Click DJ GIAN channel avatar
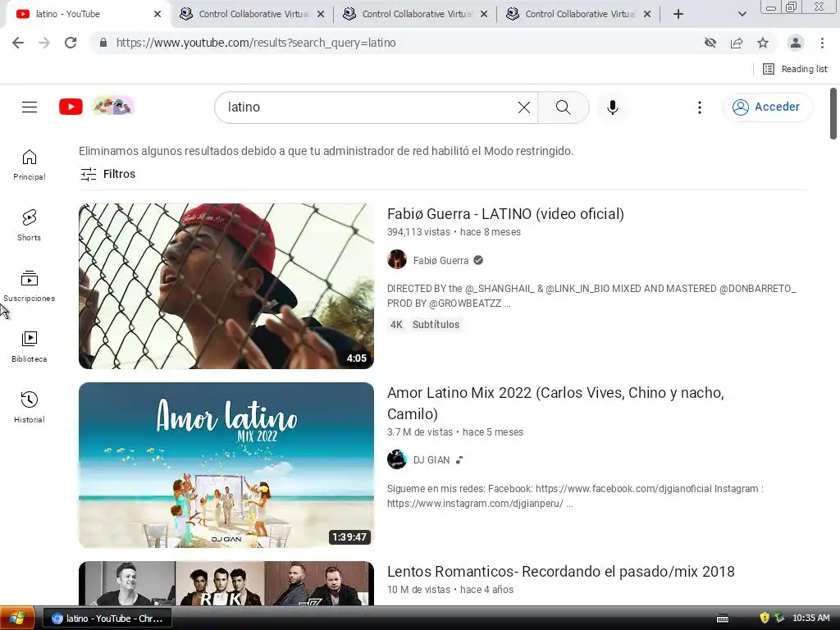Screen dimensions: 840x630 tap(397, 459)
